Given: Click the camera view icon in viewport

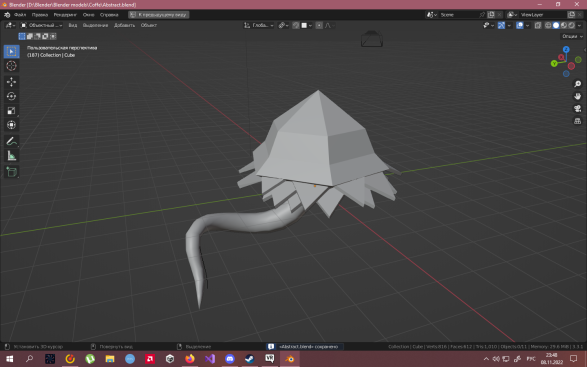Looking at the screenshot, I should point(577,109).
